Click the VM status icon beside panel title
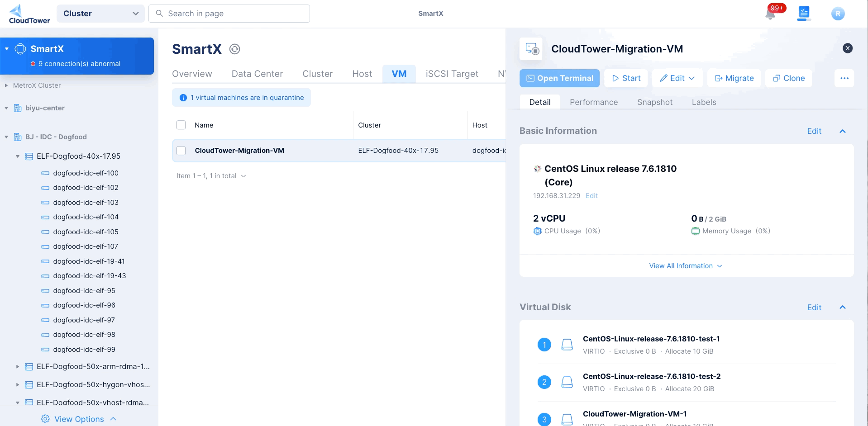The image size is (868, 426). coord(531,49)
